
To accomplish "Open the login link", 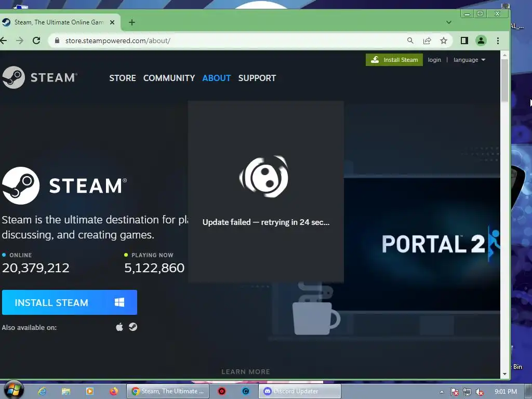I will pos(434,60).
